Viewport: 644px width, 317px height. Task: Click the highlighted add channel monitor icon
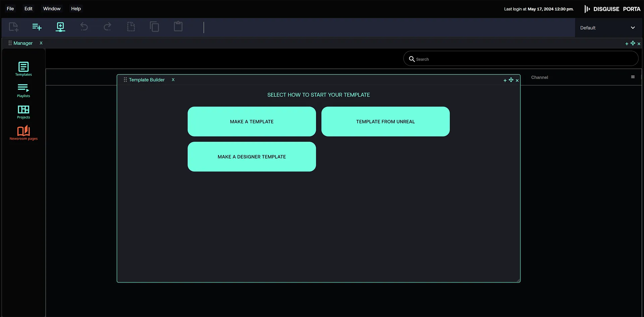(x=60, y=27)
